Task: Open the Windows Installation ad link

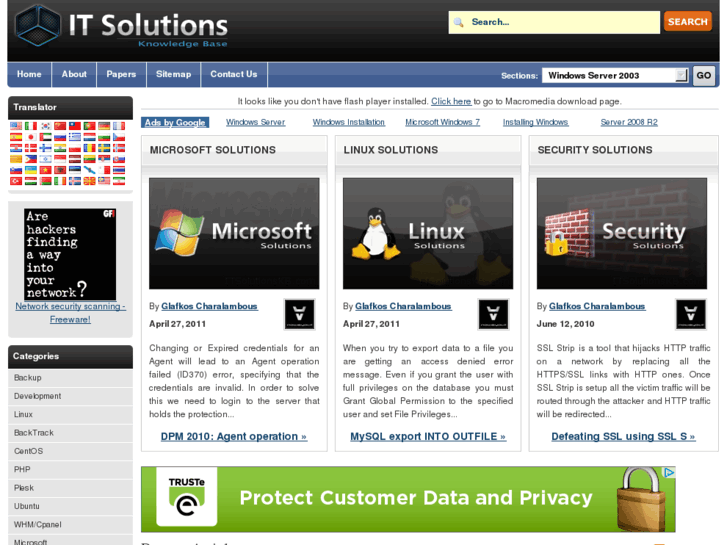Action: (349, 122)
